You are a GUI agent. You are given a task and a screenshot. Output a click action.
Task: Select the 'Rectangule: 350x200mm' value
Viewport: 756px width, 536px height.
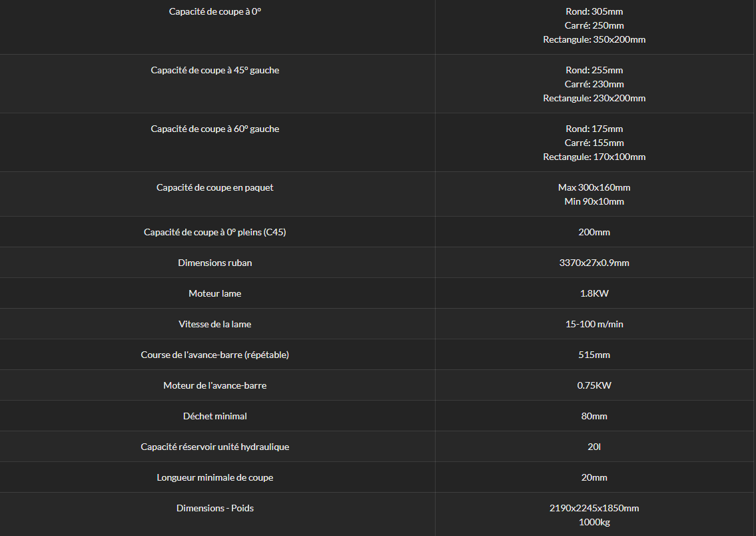(594, 39)
